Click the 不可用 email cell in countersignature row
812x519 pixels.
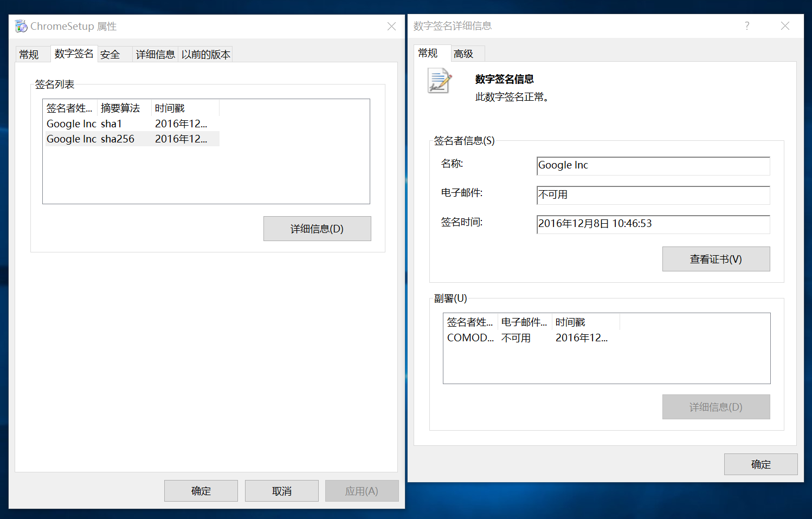tap(516, 338)
